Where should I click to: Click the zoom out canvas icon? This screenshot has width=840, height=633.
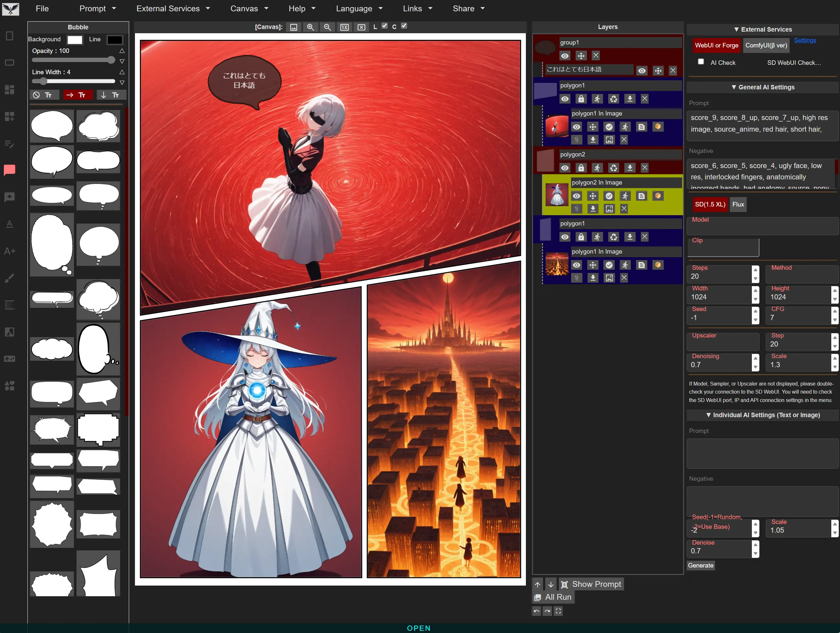[x=327, y=27]
